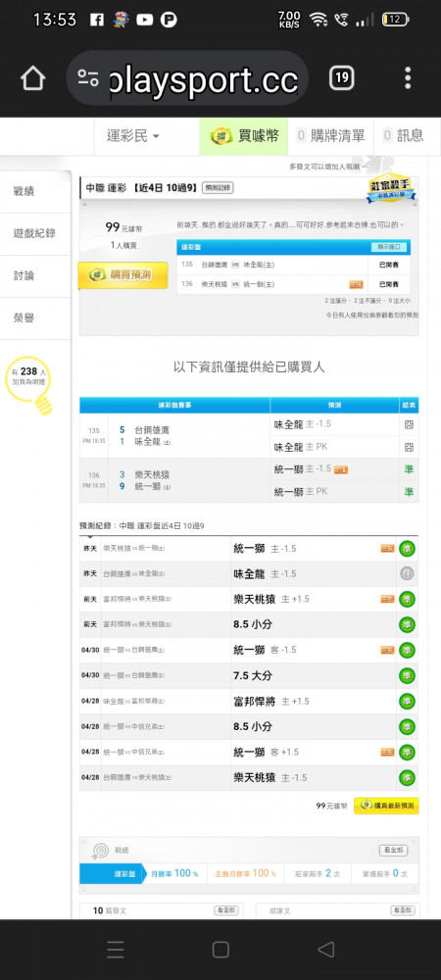Select 討論 in the left sidebar
This screenshot has width=441, height=980.
coord(35,275)
